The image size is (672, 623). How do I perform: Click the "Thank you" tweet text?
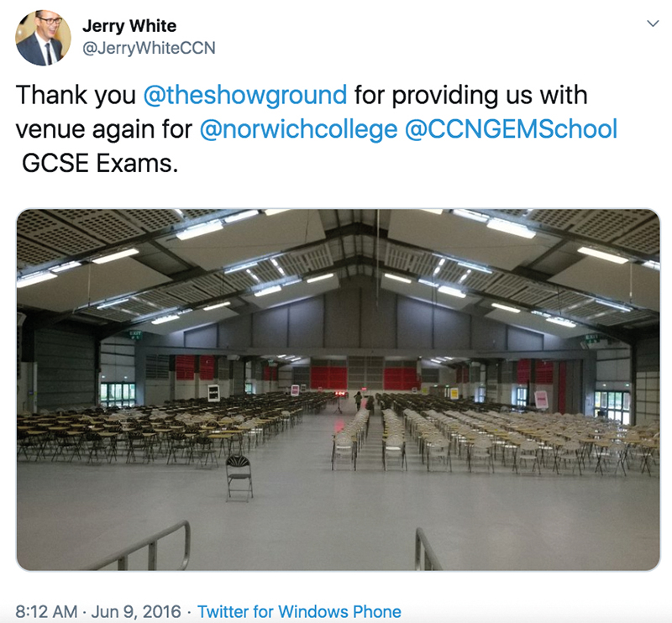point(76,95)
